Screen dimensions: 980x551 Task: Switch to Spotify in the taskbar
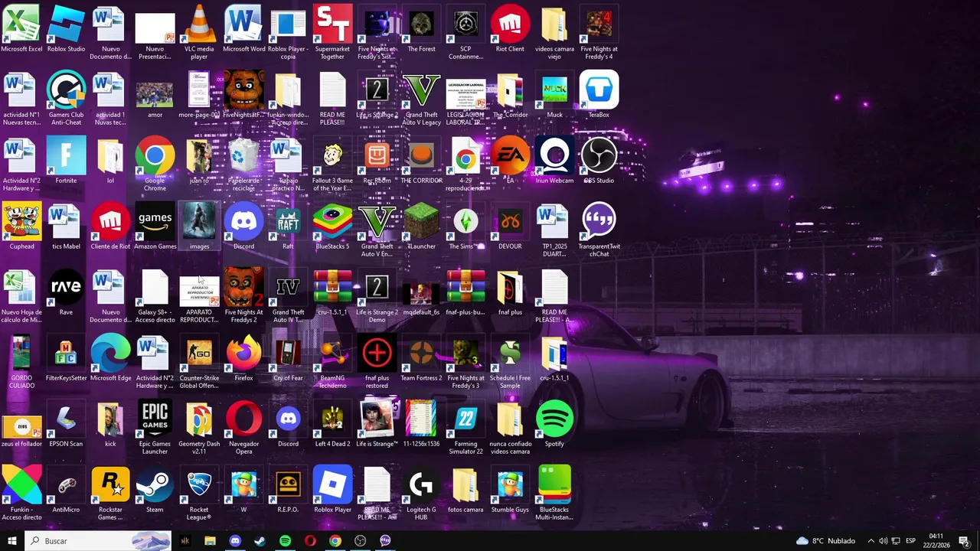click(285, 540)
